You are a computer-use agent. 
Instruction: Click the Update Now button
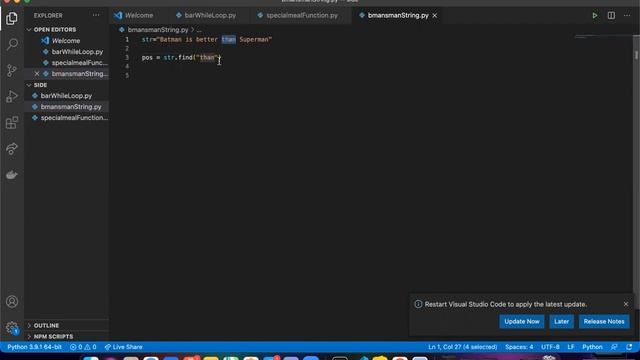[x=522, y=321]
